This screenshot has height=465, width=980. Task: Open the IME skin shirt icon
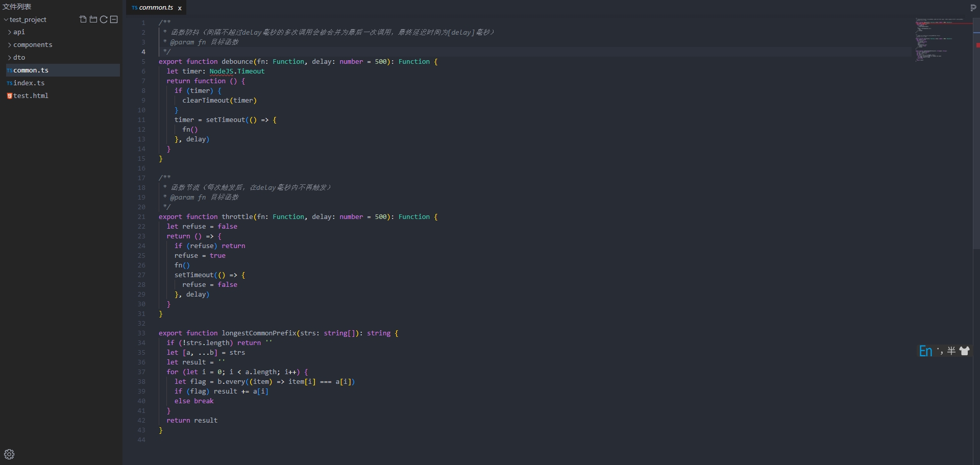click(x=964, y=351)
